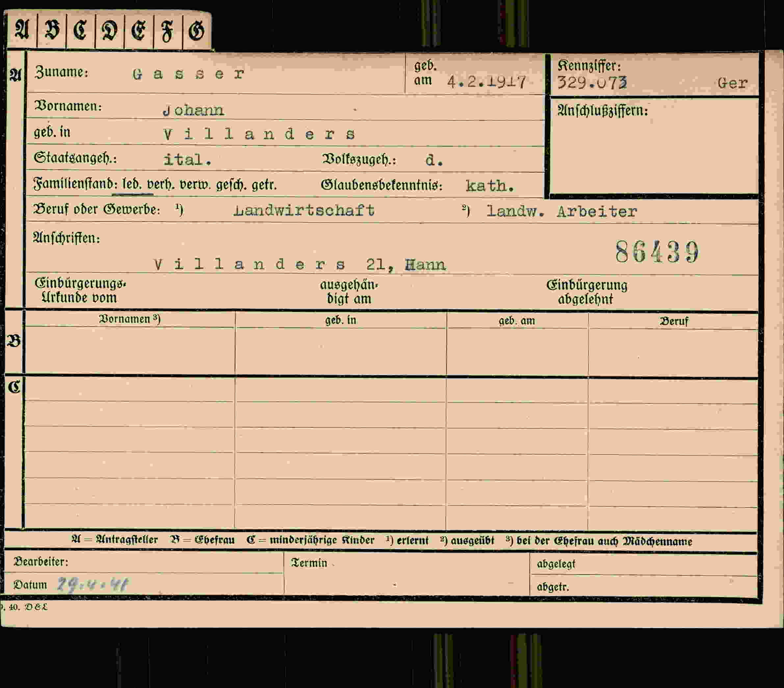The width and height of the screenshot is (784, 688).
Task: Click the Kennziffer number '329.073'
Action: [592, 82]
